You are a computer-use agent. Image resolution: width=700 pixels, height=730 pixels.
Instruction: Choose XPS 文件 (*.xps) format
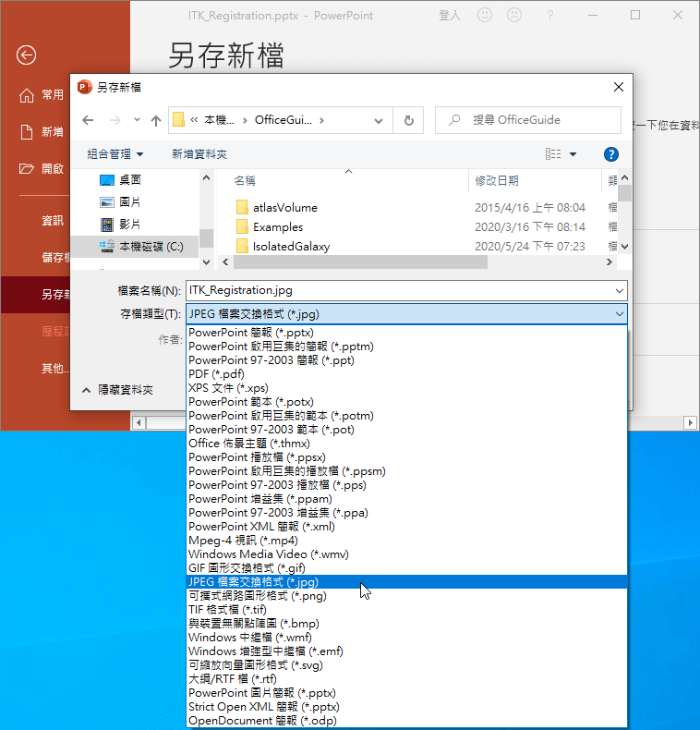click(x=406, y=388)
